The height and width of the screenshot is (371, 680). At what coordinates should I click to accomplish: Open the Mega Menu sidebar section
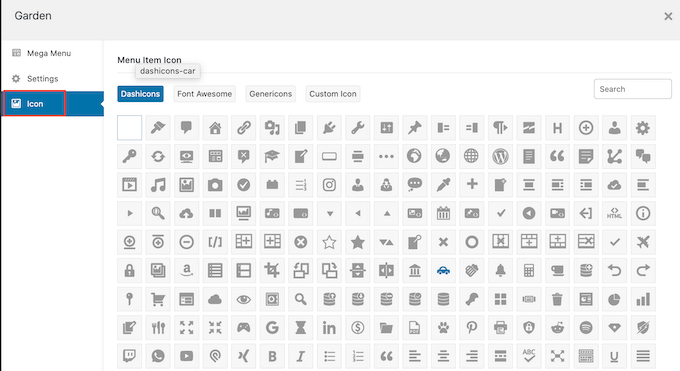pyautogui.click(x=52, y=53)
